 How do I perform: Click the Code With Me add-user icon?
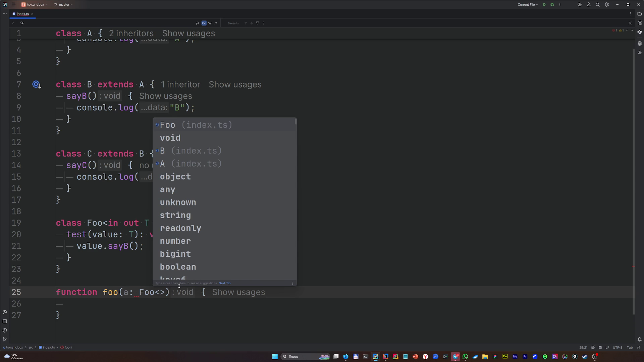(x=589, y=5)
